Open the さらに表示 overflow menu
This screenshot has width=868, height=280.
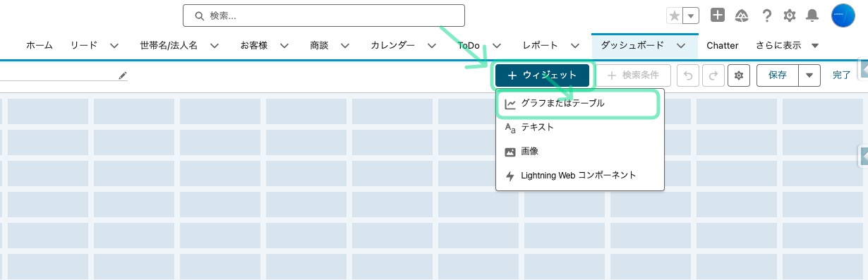click(x=787, y=45)
